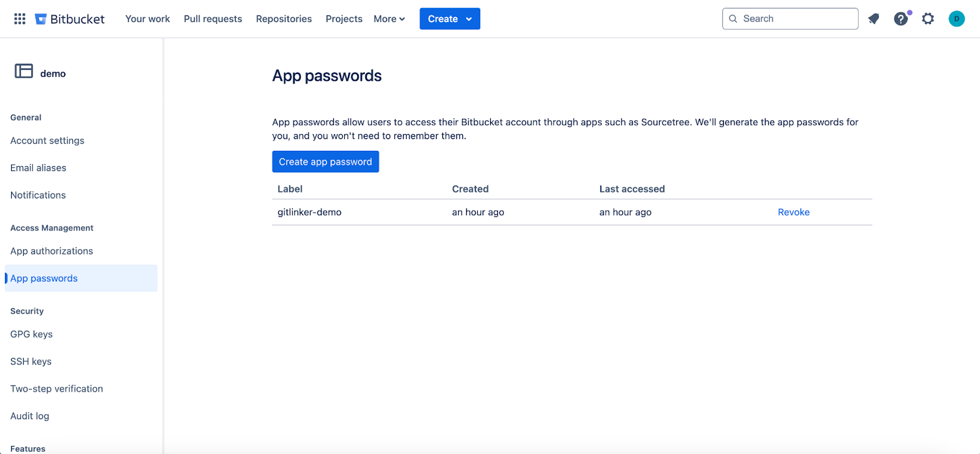Image resolution: width=980 pixels, height=454 pixels.
Task: Open the help question mark icon
Action: tap(900, 19)
